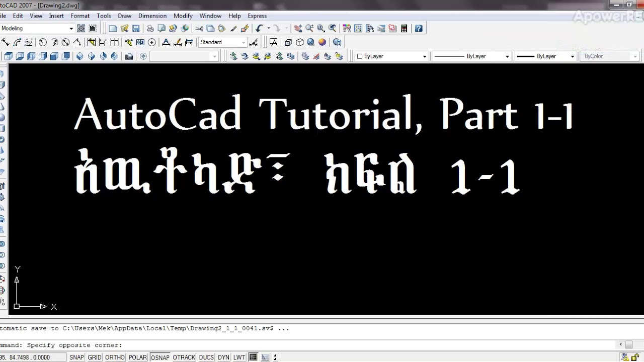Click the Undo arrow icon
This screenshot has height=362, width=644.
point(259,28)
